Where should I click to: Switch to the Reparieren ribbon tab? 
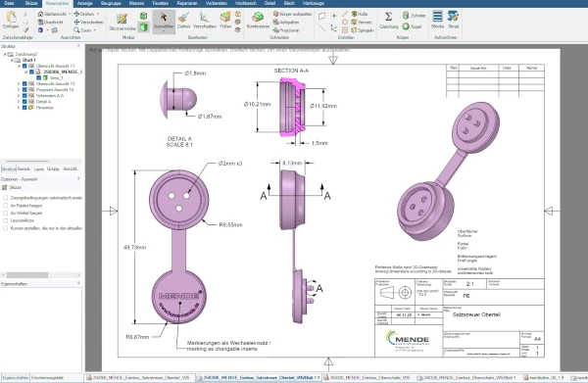pos(187,3)
